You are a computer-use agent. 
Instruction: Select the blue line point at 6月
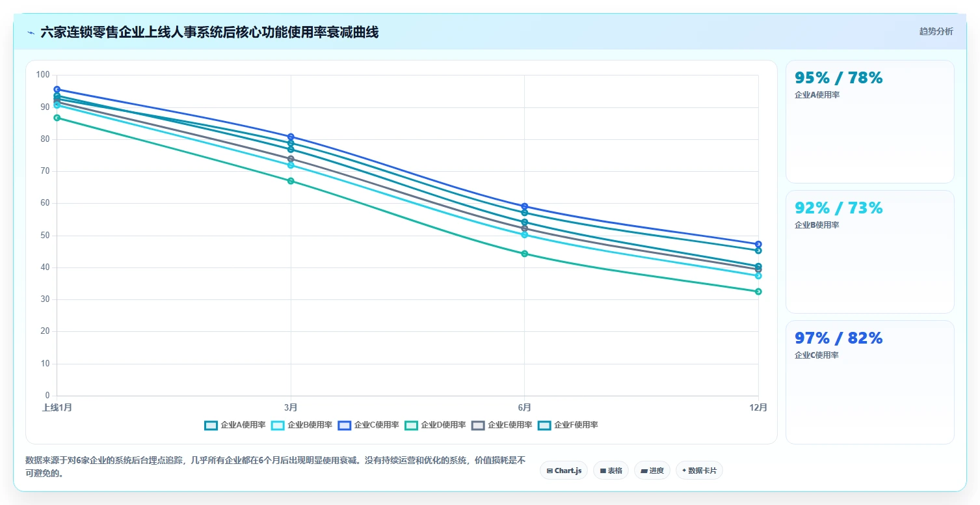(x=524, y=206)
